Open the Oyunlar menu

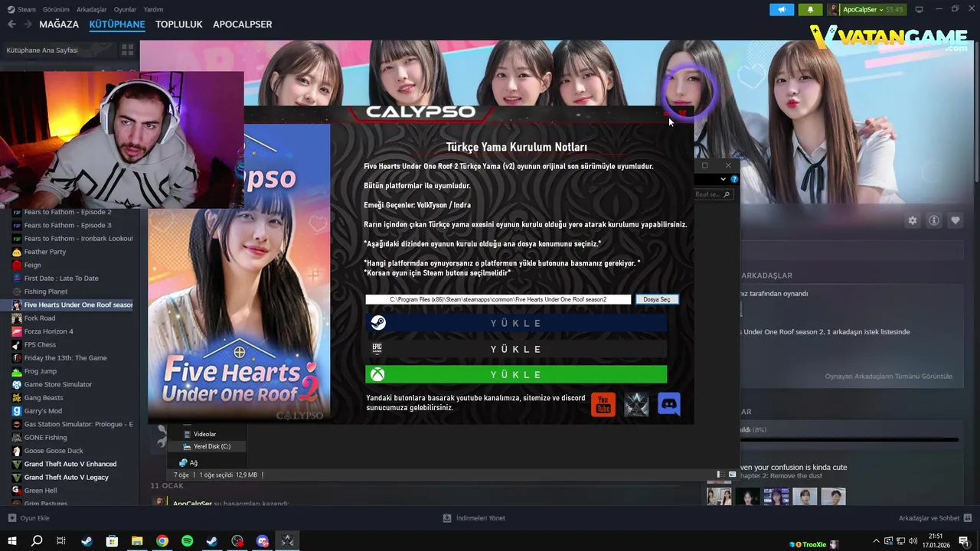coord(125,9)
